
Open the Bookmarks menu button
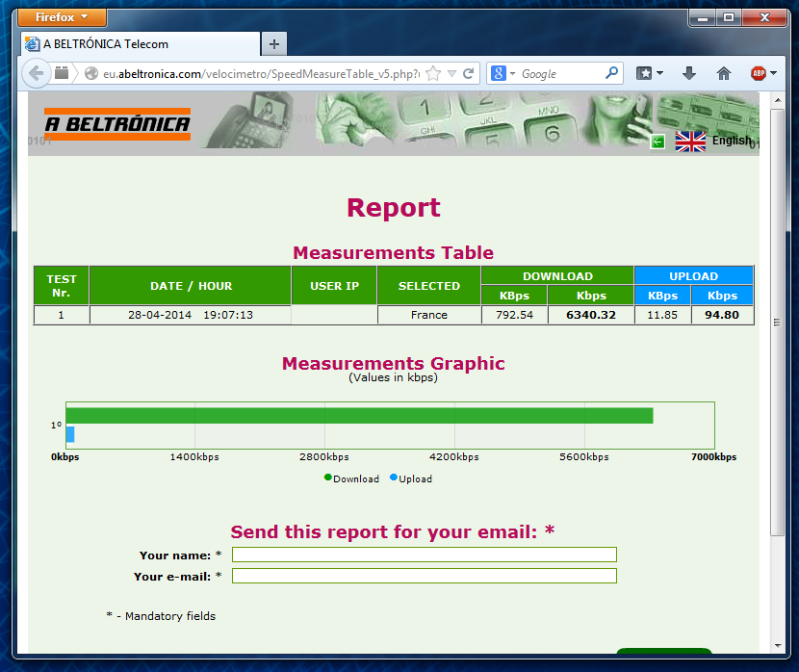[650, 73]
